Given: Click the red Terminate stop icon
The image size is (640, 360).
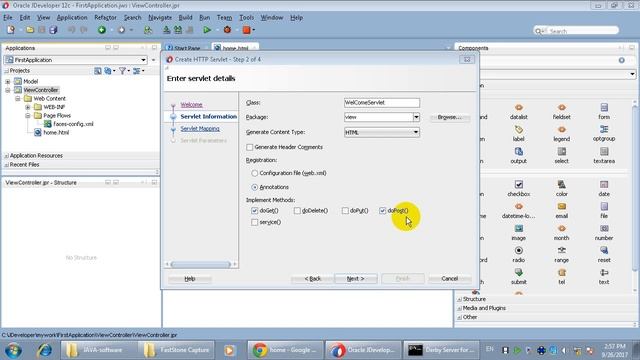Looking at the screenshot, I should point(247,30).
